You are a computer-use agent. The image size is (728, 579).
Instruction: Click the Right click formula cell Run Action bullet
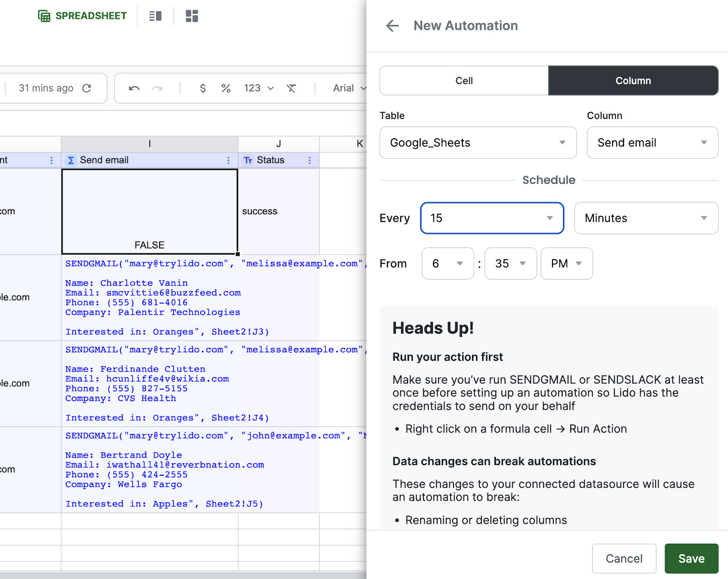516,429
